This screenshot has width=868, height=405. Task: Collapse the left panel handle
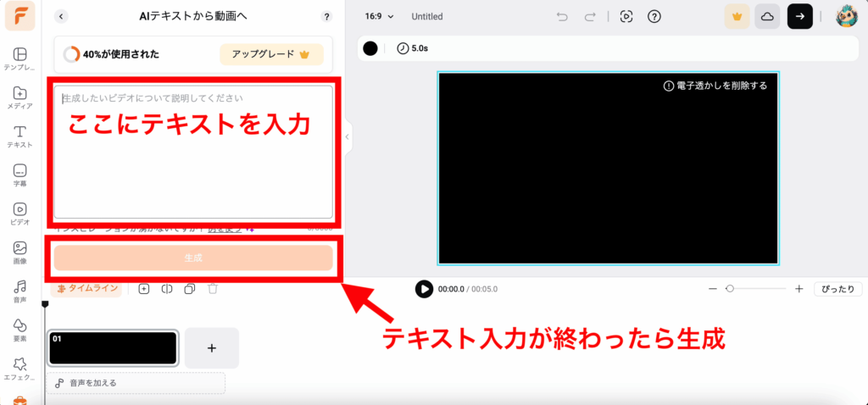click(347, 136)
